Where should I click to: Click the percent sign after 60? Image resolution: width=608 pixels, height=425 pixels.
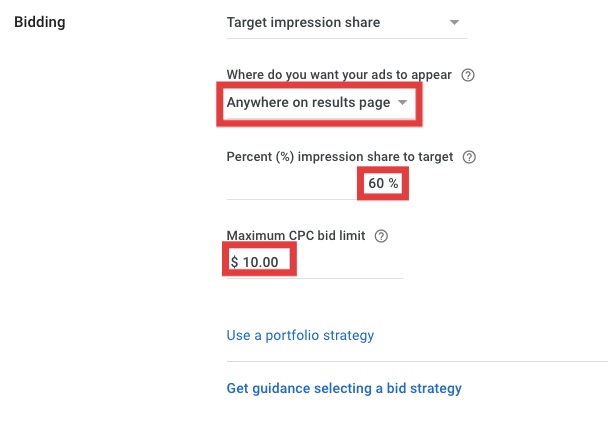pyautogui.click(x=393, y=183)
